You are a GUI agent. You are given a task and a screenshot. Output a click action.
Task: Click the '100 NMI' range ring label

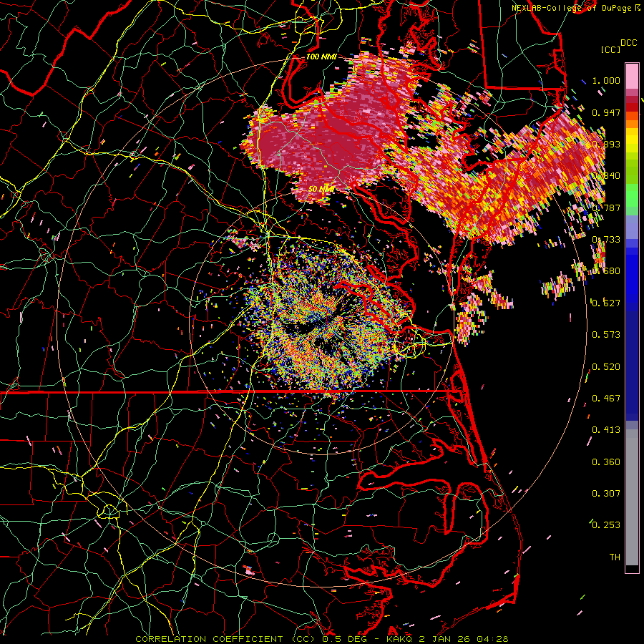321,57
